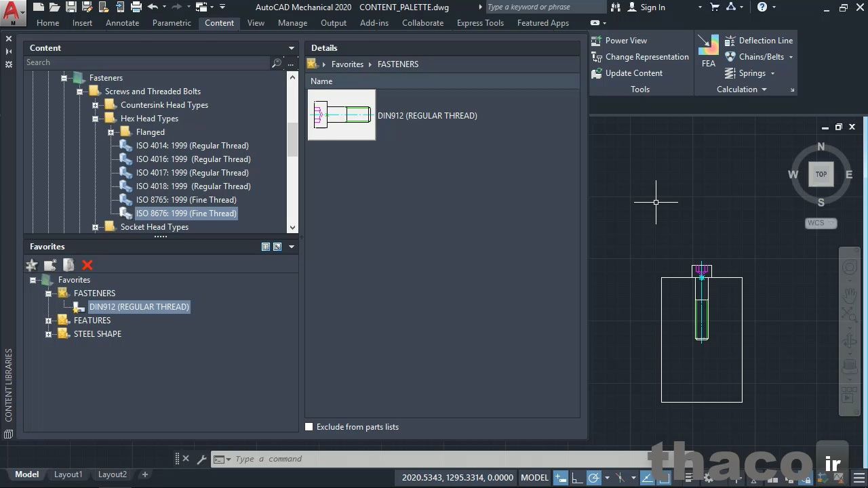Select ISO 4017: 1999 (Regular Thread)
The image size is (868, 488).
click(192, 173)
